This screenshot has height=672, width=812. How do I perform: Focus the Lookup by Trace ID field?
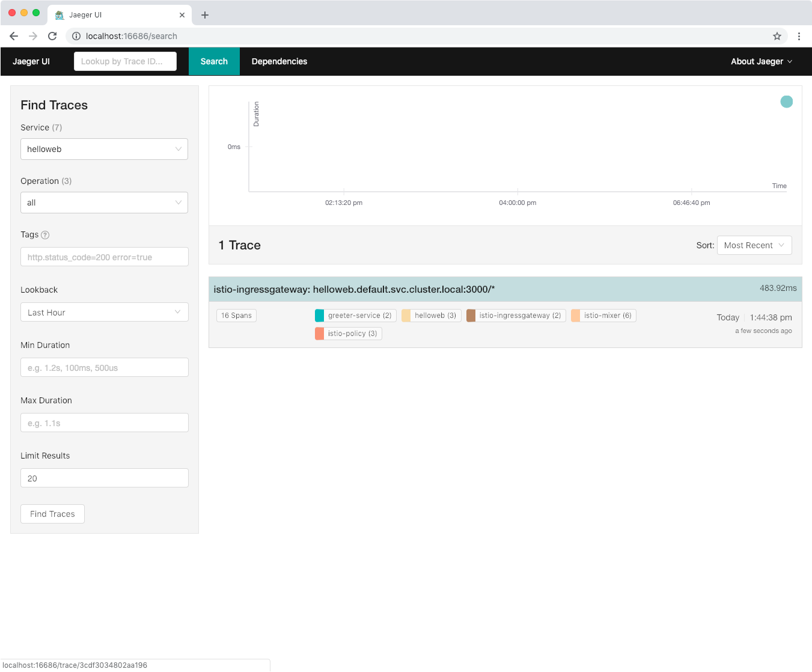point(125,61)
